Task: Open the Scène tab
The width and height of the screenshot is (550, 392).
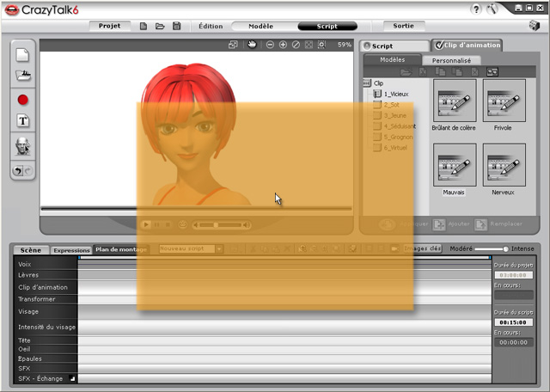Action: pyautogui.click(x=31, y=250)
